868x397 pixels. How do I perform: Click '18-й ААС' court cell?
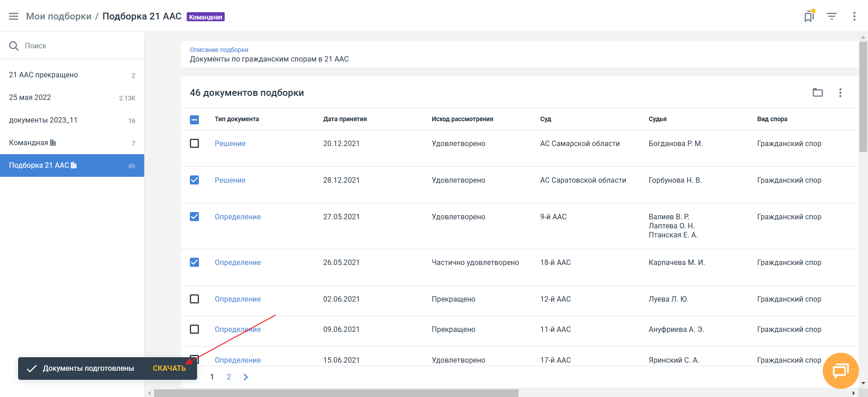(556, 262)
